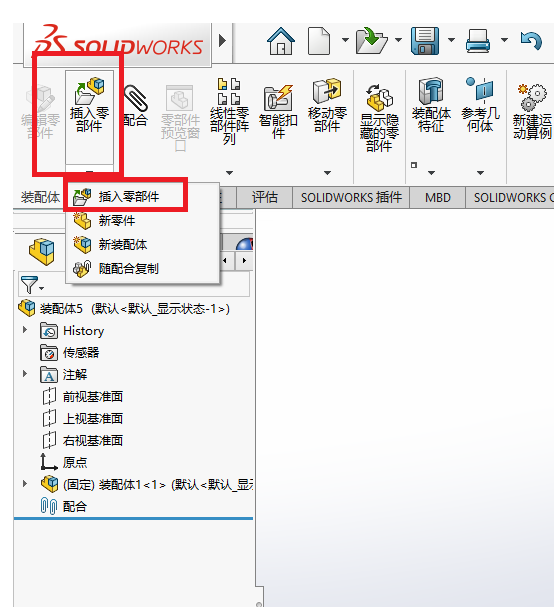
Task: Click the Save floppy disk icon
Action: pos(425,41)
